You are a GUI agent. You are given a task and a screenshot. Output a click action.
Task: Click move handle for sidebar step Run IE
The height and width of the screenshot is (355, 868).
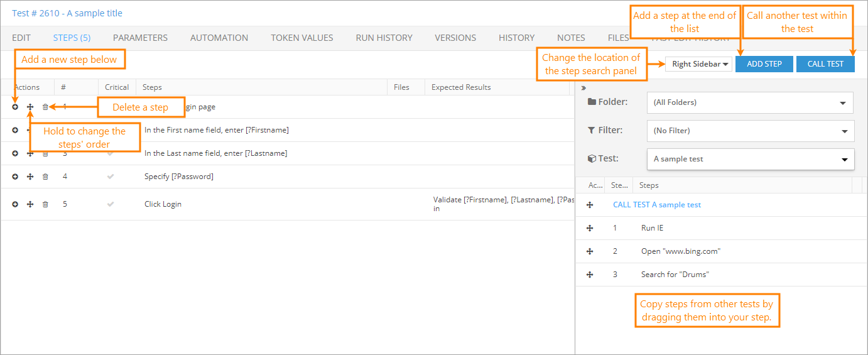(x=590, y=228)
